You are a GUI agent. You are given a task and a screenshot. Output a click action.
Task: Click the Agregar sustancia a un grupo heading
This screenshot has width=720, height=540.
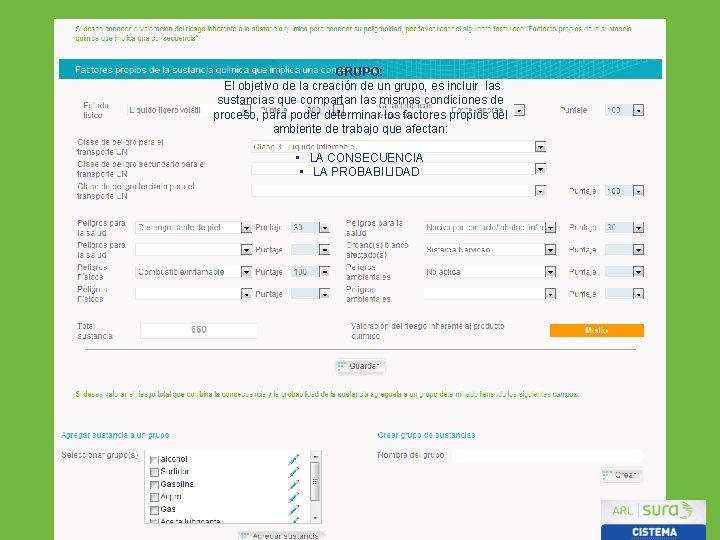[x=115, y=435]
